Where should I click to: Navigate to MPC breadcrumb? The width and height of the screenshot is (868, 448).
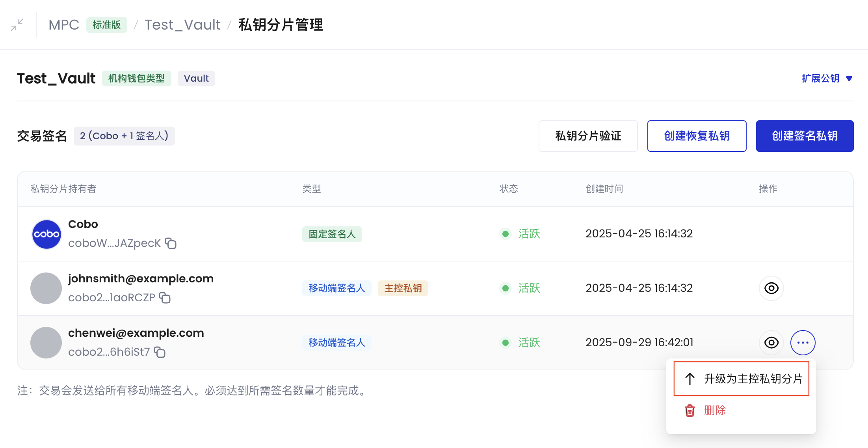pyautogui.click(x=64, y=25)
